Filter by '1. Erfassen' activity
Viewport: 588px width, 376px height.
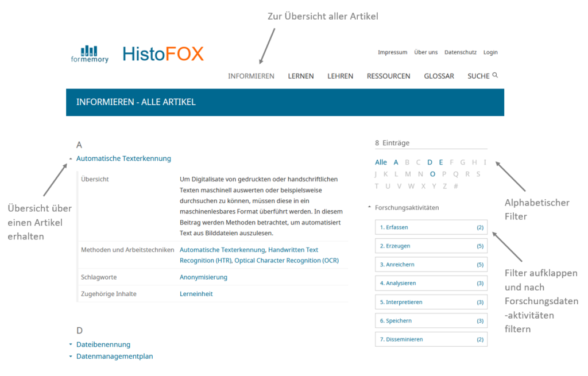coord(431,227)
